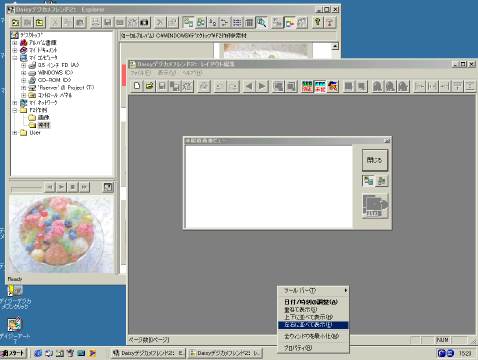Viewport: 478px width, 360px height.
Task: Open the ツールバー submenu arrow
Action: (345, 291)
